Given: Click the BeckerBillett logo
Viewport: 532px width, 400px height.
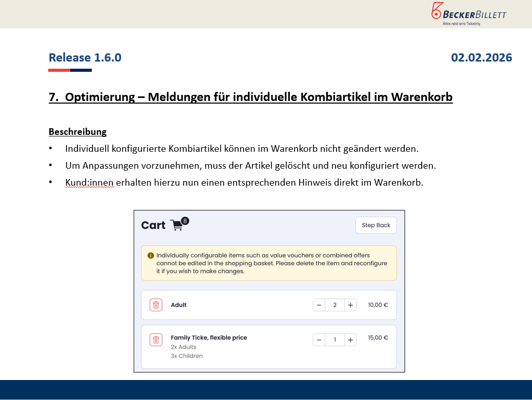Looking at the screenshot, I should (x=468, y=14).
